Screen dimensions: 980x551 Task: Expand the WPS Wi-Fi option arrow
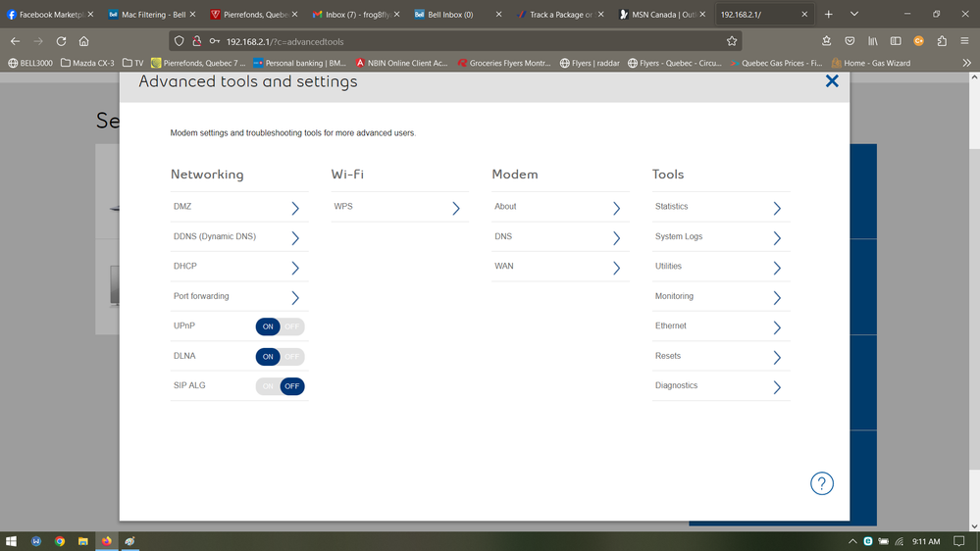point(455,208)
